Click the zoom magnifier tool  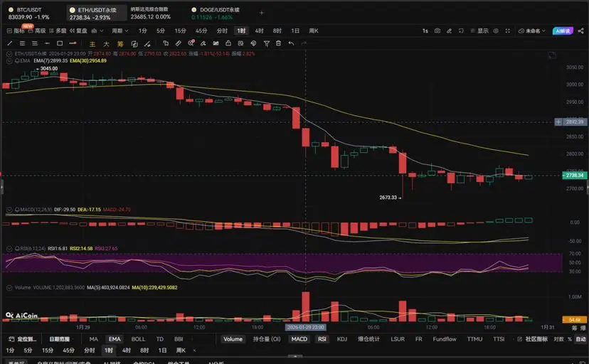click(191, 43)
